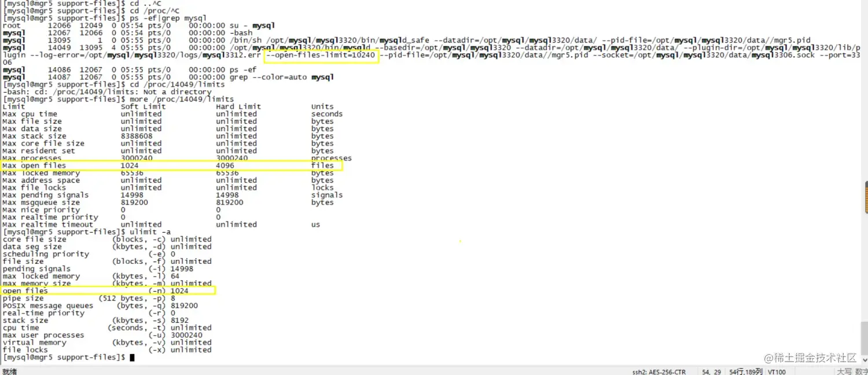Click the 'Max file size' row label
This screenshot has height=375, width=868.
pos(32,122)
